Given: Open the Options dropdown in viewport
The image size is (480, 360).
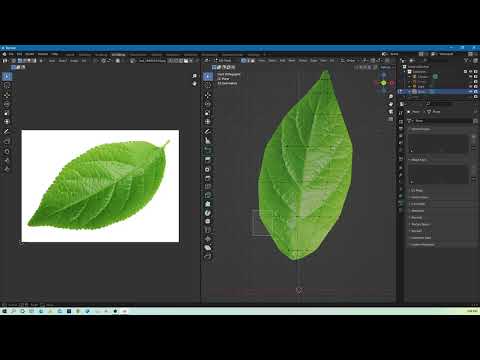Looking at the screenshot, I should click(x=386, y=67).
